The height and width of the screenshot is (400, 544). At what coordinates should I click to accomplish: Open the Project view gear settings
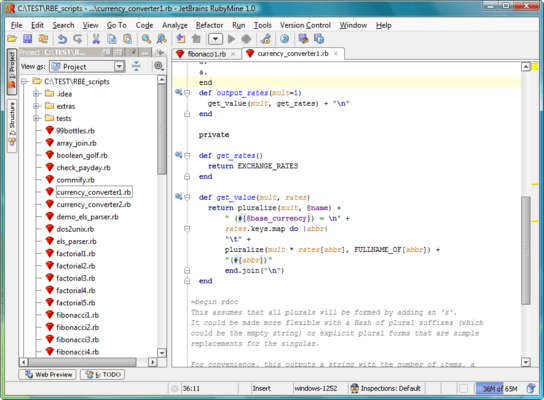(159, 66)
